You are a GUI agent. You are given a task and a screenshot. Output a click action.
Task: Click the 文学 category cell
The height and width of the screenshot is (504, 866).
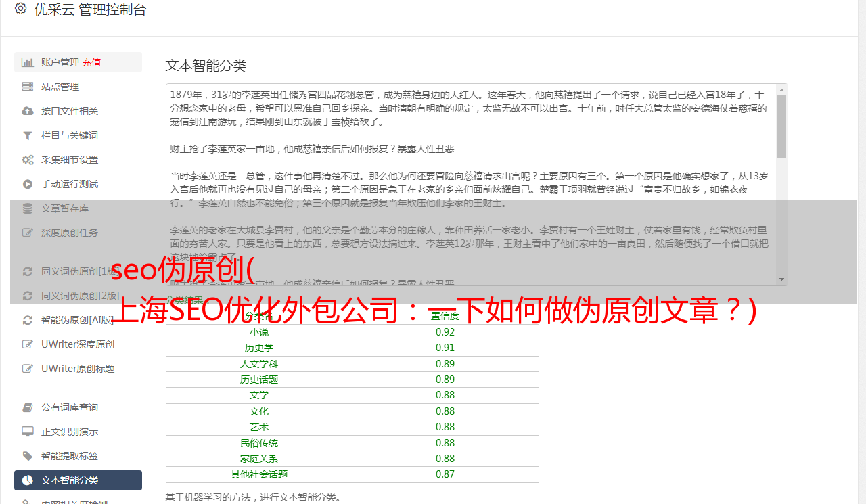click(x=259, y=395)
